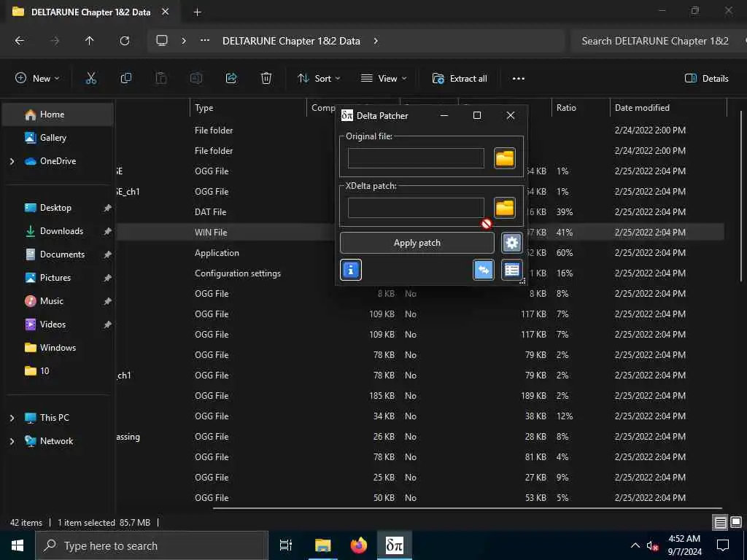Sort by Ratio column header
The height and width of the screenshot is (560, 747).
[x=580, y=108]
